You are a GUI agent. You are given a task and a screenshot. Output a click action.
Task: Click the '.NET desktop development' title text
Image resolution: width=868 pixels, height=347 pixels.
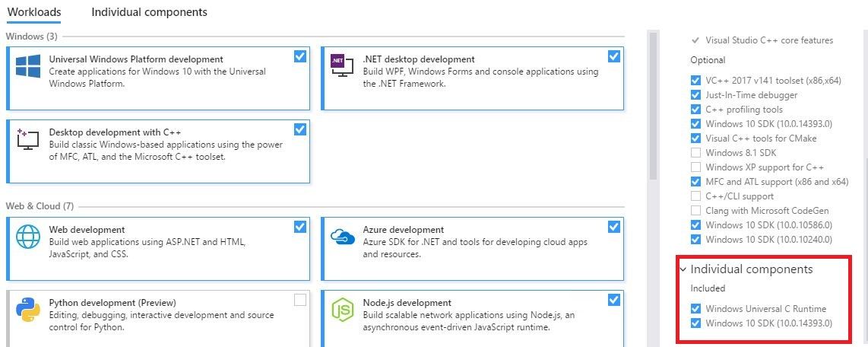[x=419, y=59]
